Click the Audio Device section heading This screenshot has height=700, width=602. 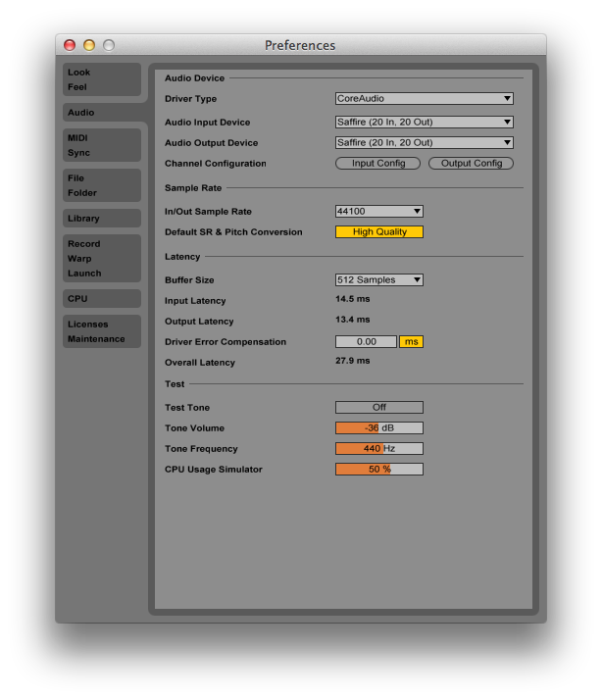195,78
